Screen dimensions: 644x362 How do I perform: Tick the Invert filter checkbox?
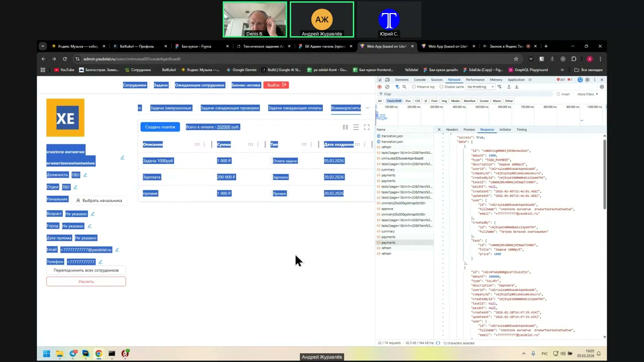pyautogui.click(x=558, y=94)
